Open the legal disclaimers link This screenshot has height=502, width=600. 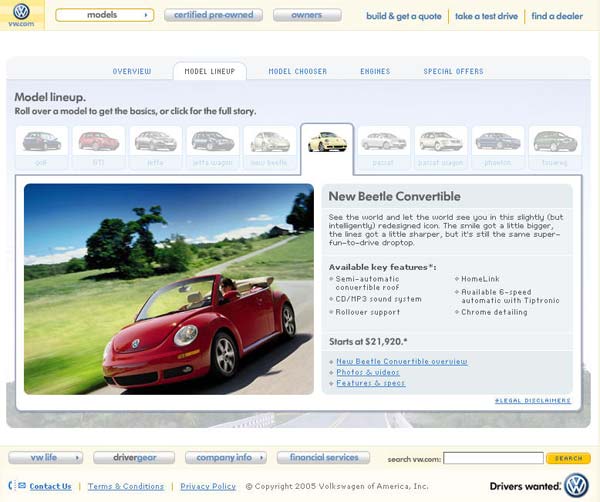pos(533,401)
